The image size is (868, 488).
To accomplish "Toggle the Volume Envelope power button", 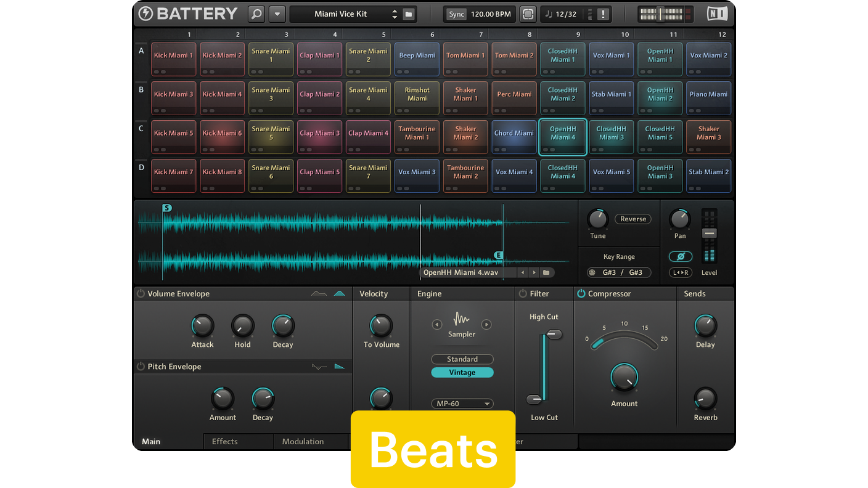I will (x=141, y=294).
